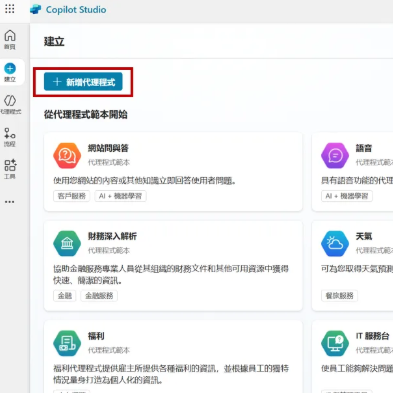Click the Copilot Studio logo icon
Screen dimensions: 393x393
(36, 10)
